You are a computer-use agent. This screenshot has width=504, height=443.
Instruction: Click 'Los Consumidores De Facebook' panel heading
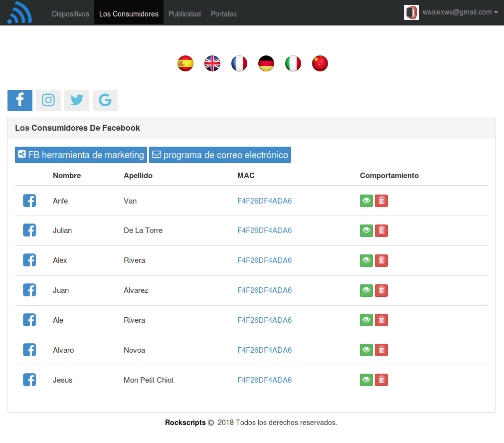coord(77,128)
